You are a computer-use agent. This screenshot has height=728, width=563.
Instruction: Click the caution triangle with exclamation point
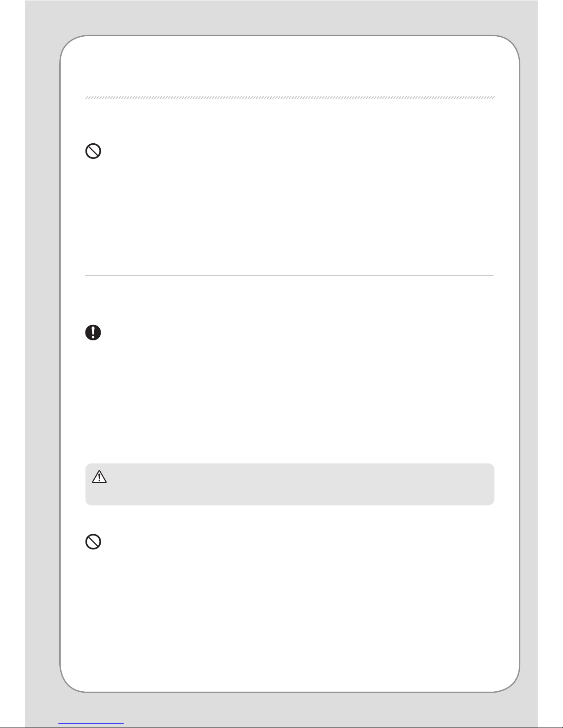click(x=99, y=477)
